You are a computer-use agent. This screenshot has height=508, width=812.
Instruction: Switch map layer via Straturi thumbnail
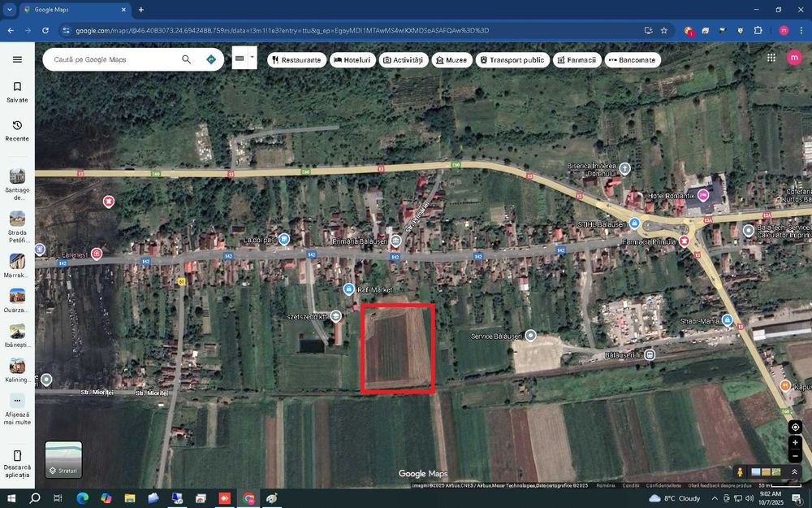(63, 459)
